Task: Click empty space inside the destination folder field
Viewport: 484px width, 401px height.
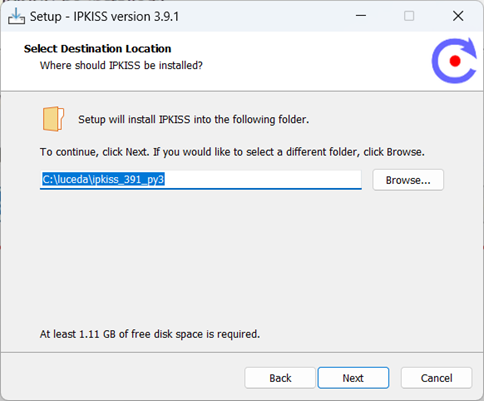Action: pyautogui.click(x=263, y=179)
